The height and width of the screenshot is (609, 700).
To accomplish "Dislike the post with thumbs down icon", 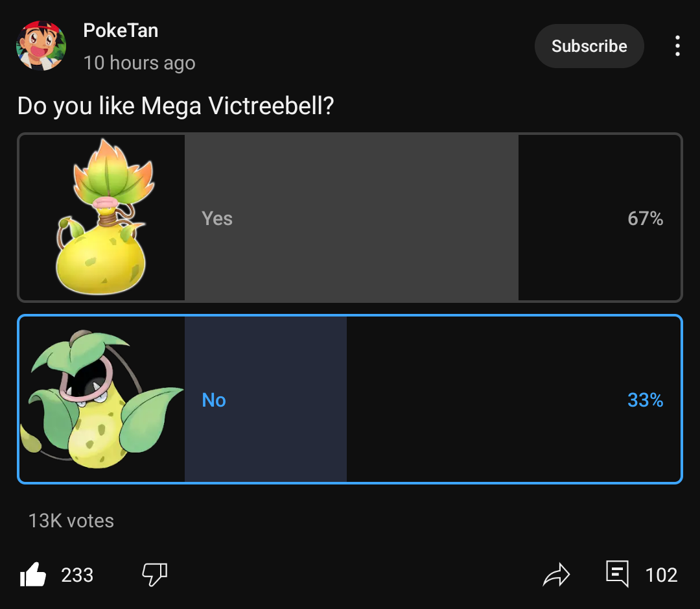I will click(154, 574).
